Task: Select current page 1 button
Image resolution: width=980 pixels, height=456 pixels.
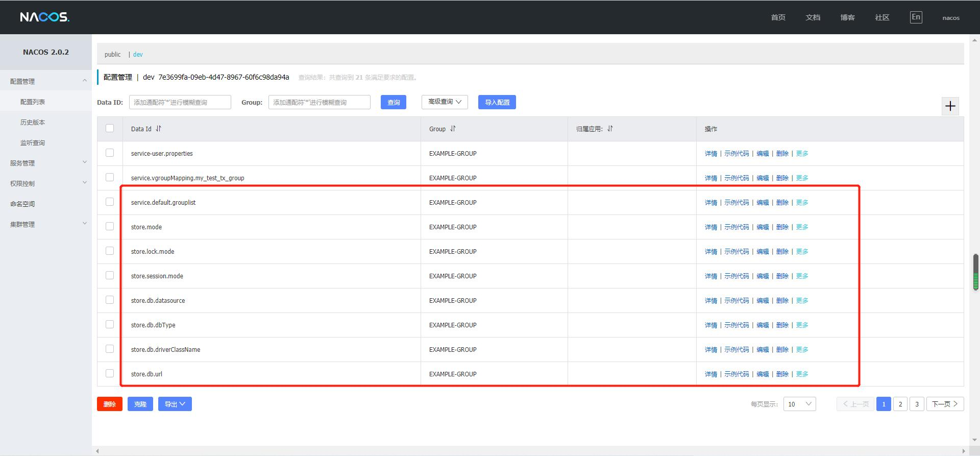Action: 884,404
